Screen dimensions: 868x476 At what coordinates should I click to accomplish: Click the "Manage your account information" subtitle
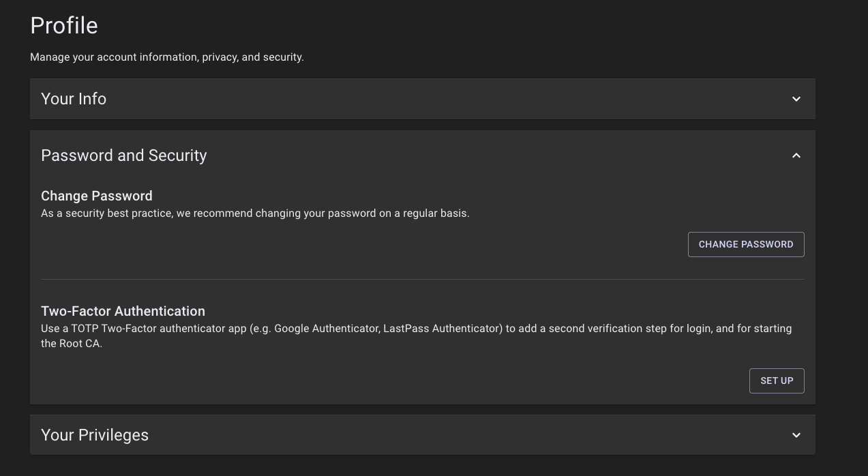click(x=166, y=57)
